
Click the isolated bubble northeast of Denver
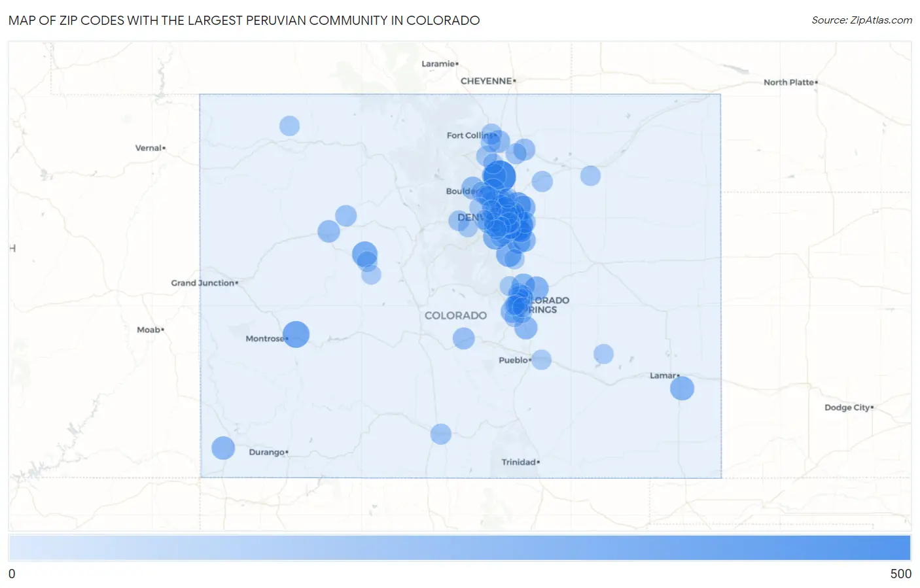[x=590, y=176]
